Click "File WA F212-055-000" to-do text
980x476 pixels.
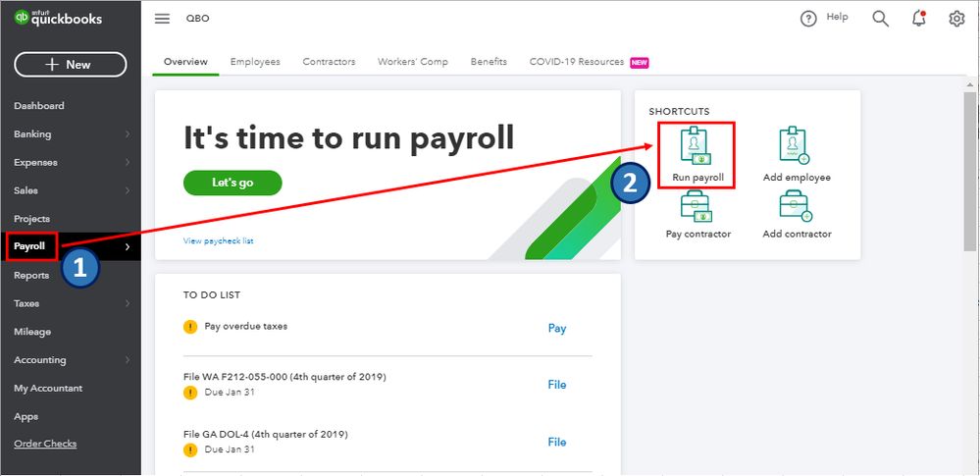285,377
